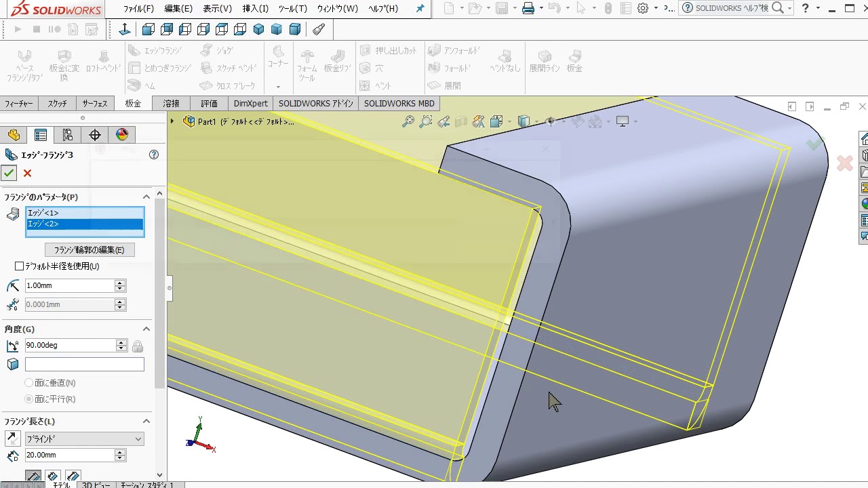Click the flange angle spinner arrows

point(121,346)
